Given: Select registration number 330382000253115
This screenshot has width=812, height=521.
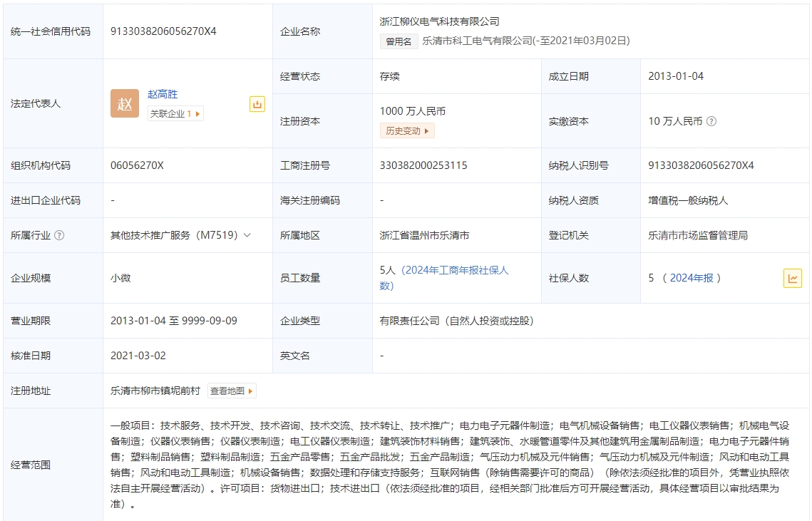Looking at the screenshot, I should point(423,165).
